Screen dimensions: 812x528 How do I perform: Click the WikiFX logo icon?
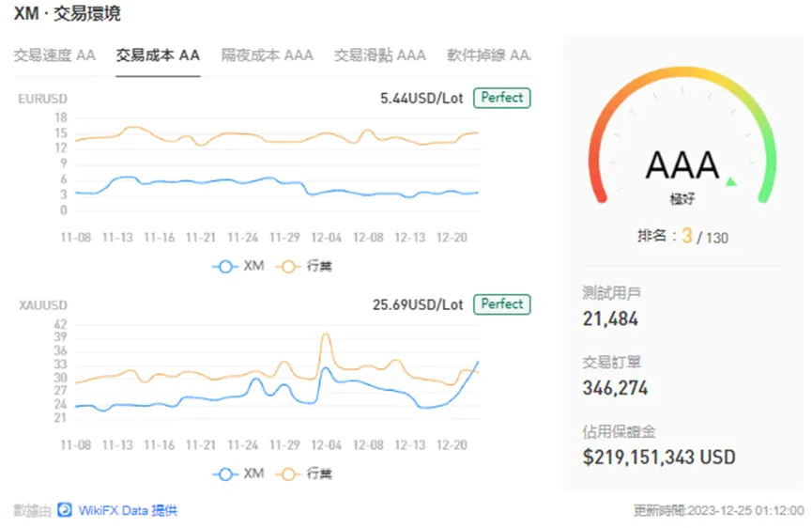[x=65, y=510]
